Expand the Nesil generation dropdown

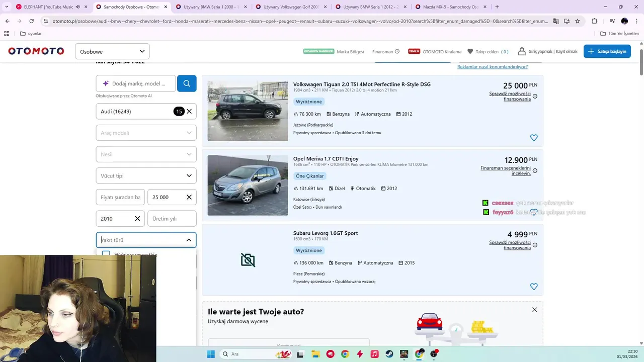(146, 154)
